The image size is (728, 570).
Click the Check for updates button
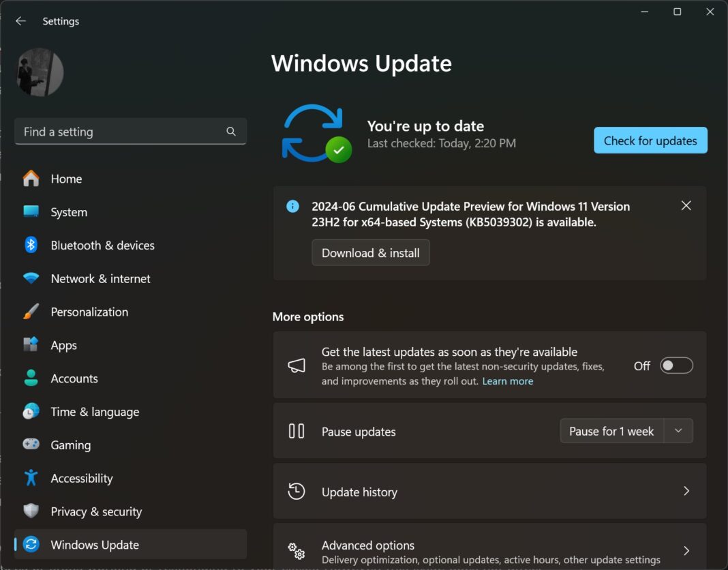tap(650, 140)
